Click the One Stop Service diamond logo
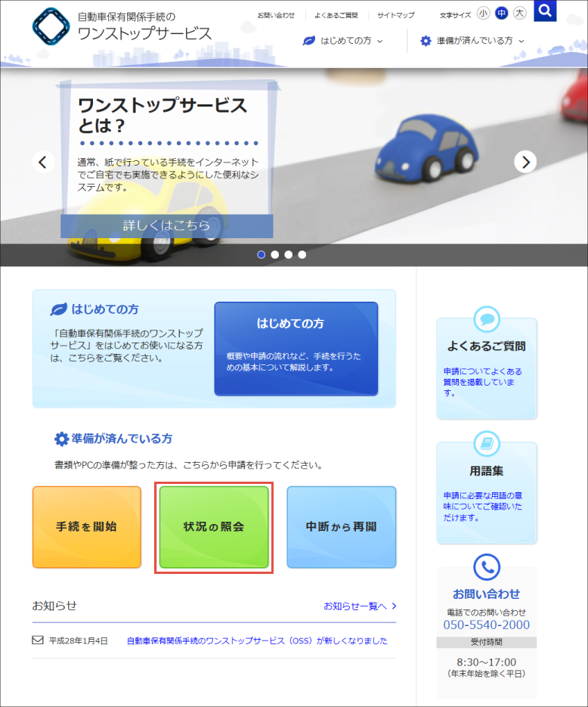The height and width of the screenshot is (707, 588). click(x=51, y=26)
